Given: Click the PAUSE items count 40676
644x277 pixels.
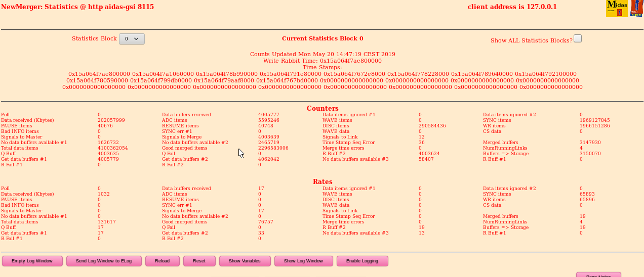Looking at the screenshot, I should 105,126.
